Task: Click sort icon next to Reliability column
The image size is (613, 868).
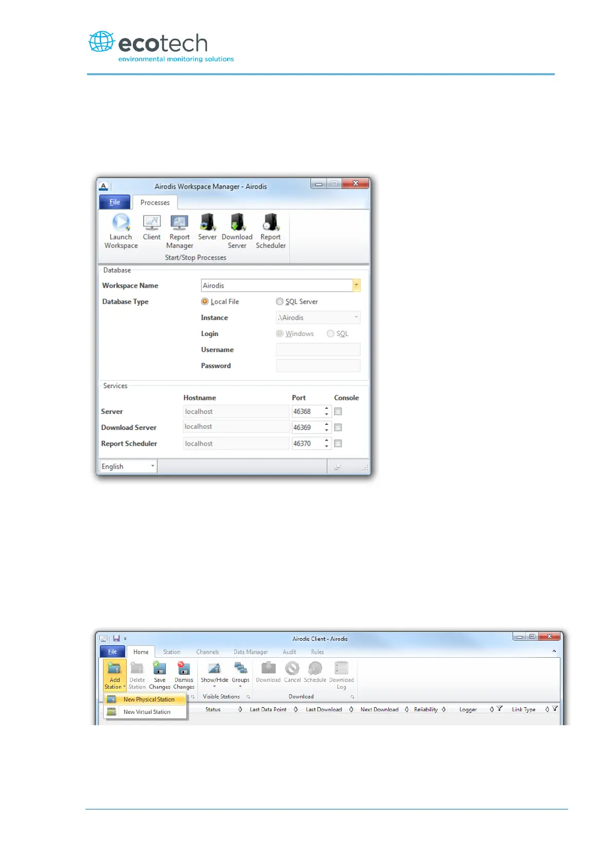Action: coord(444,709)
